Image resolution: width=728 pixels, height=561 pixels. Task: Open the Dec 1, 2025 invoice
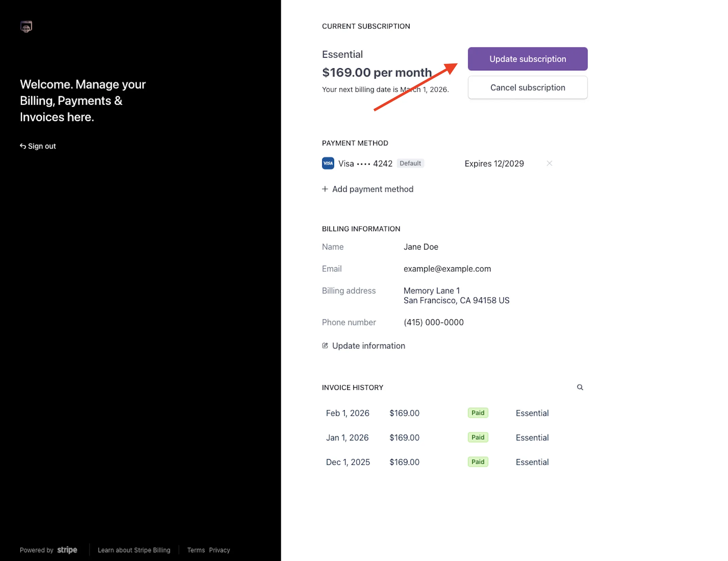pos(348,462)
